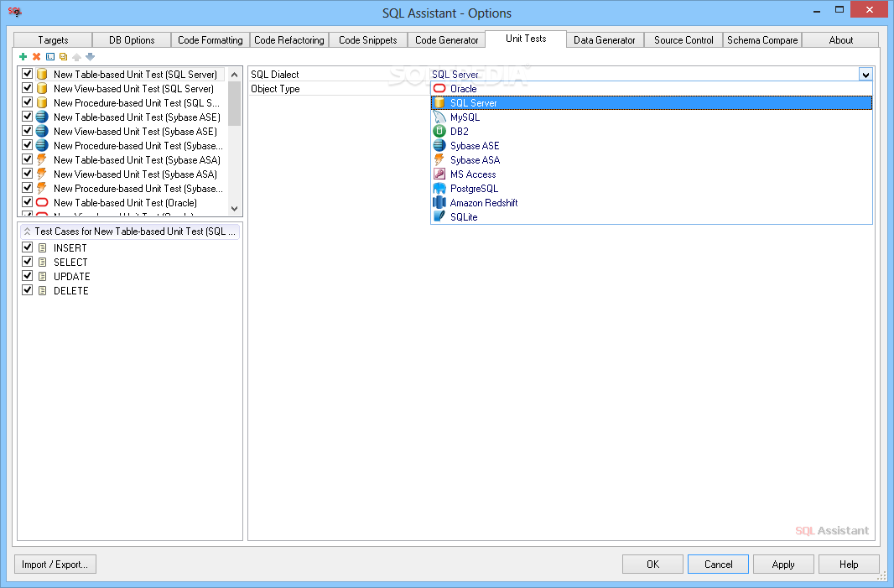The width and height of the screenshot is (894, 588).
Task: Click the Amazon Redshift icon in the dropdown
Action: click(439, 202)
